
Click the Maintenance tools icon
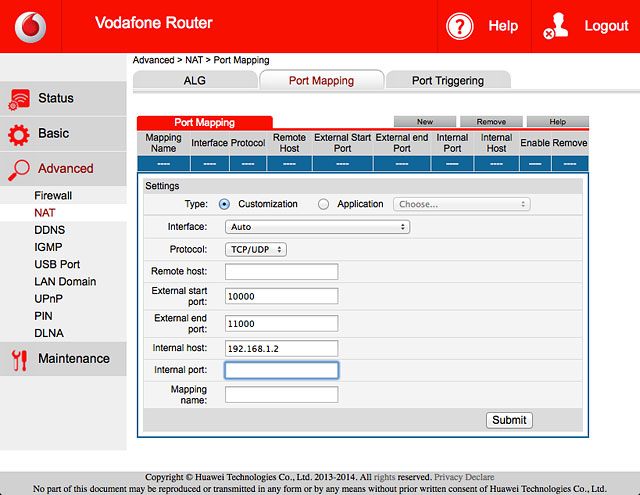[x=19, y=360]
